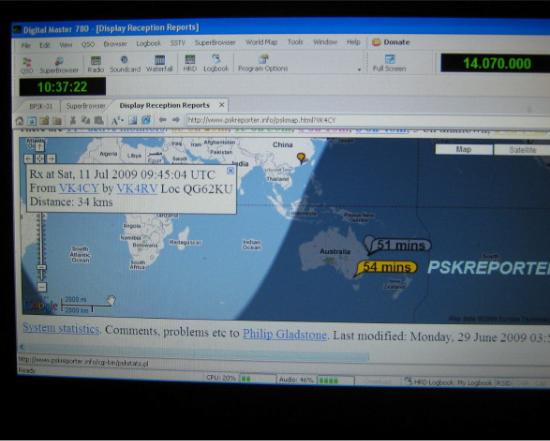Switch to the BPSK-31 tab
The height and width of the screenshot is (441, 550).
point(41,106)
